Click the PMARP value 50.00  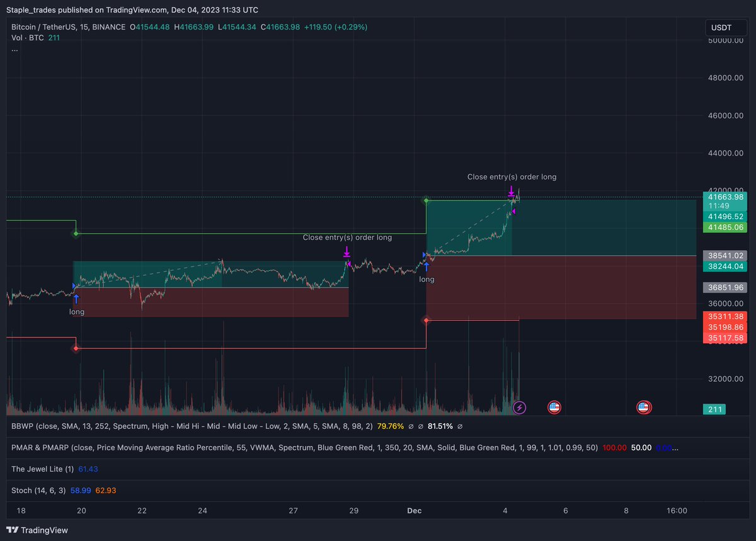point(641,448)
